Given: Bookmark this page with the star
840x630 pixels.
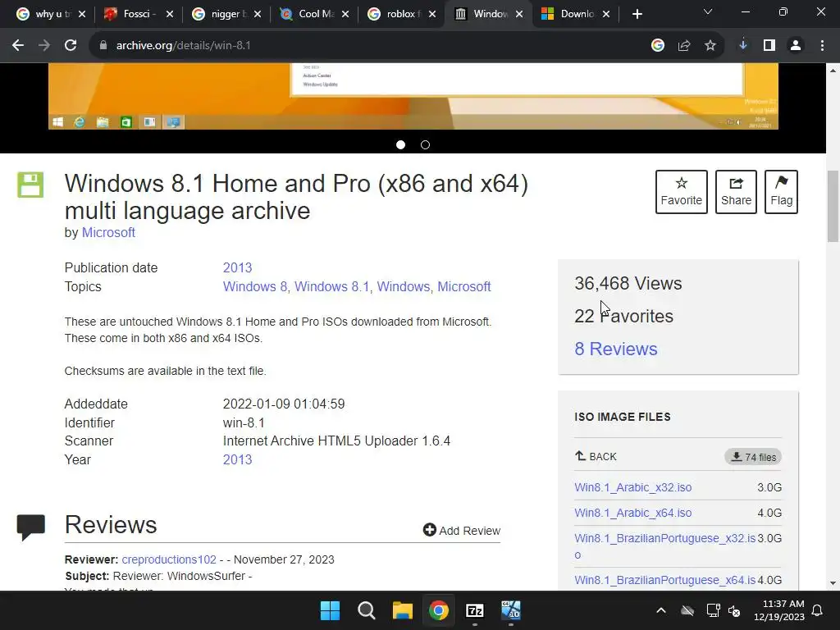Looking at the screenshot, I should [710, 46].
